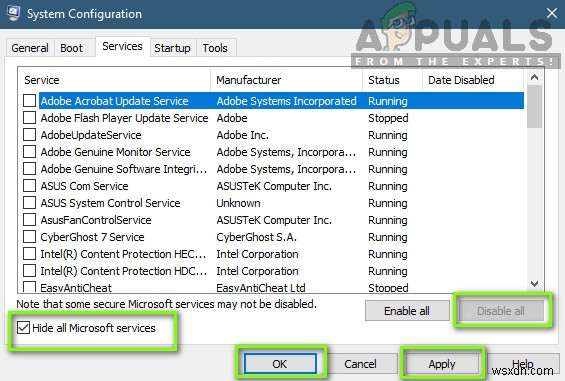The height and width of the screenshot is (381, 565).
Task: Check the ASUS System Control Service box
Action: coord(29,203)
